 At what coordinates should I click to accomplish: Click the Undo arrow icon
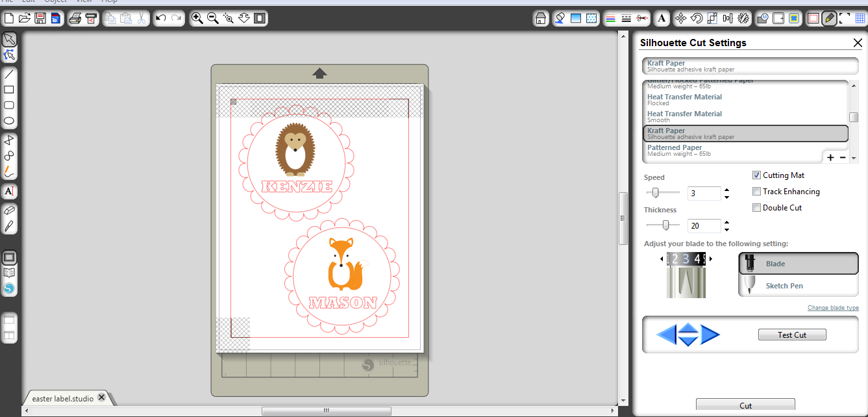(161, 18)
